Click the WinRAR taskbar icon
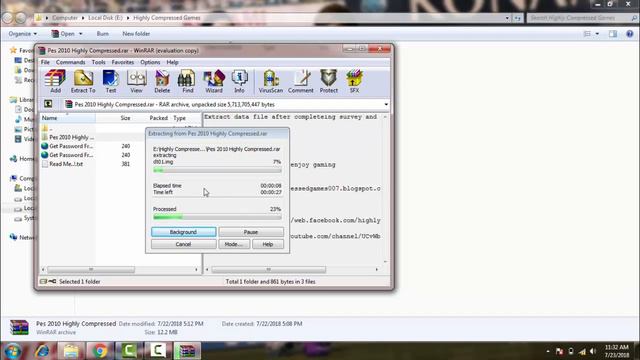Screen dimensions: 640x360 187,351
